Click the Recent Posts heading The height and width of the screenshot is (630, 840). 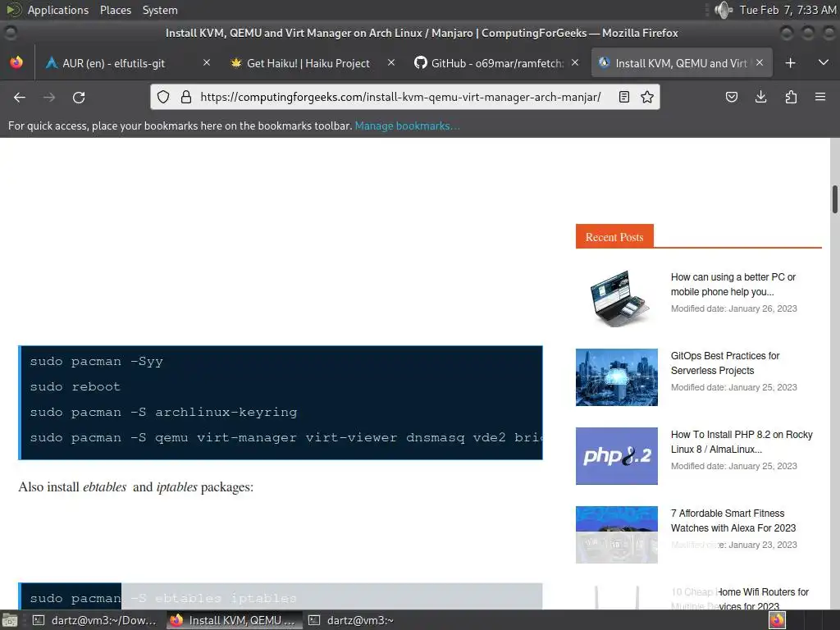click(x=614, y=237)
